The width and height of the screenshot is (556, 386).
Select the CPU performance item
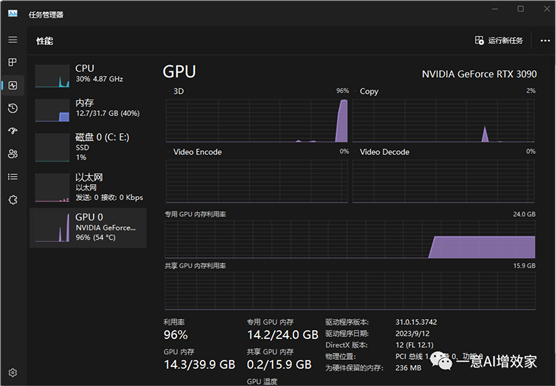pyautogui.click(x=88, y=75)
